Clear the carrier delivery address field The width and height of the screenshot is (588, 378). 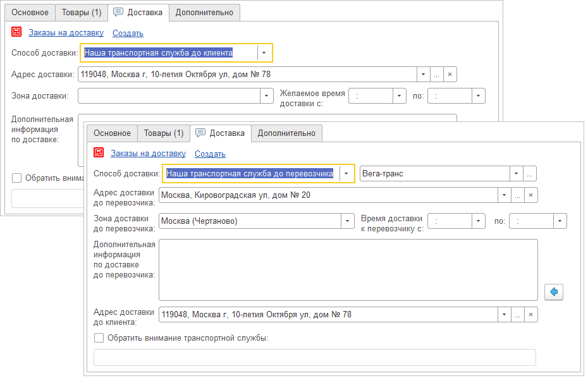531,195
